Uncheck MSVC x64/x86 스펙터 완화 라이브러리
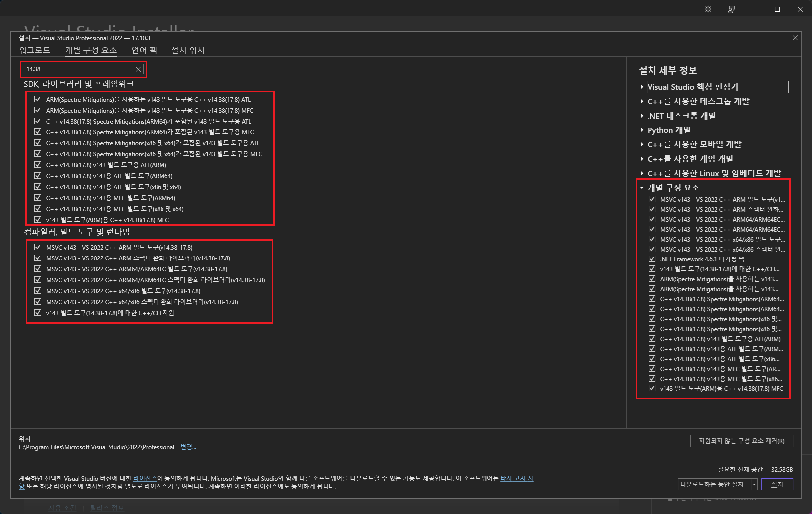This screenshot has height=514, width=812. coord(38,302)
